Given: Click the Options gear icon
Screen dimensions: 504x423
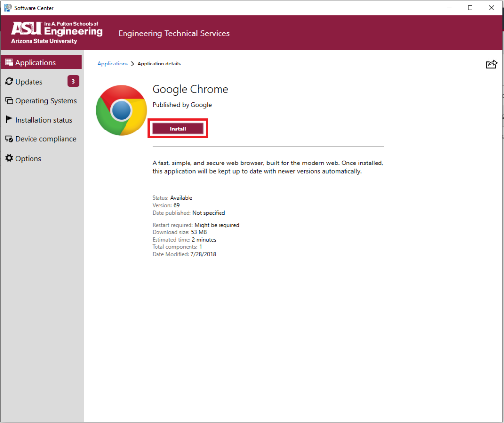Looking at the screenshot, I should (x=9, y=158).
